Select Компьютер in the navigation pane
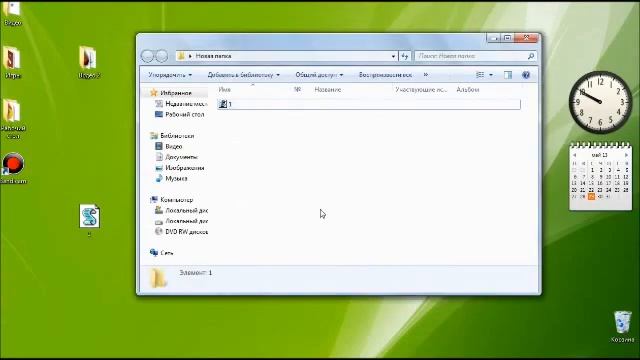The image size is (640, 360). 176,200
